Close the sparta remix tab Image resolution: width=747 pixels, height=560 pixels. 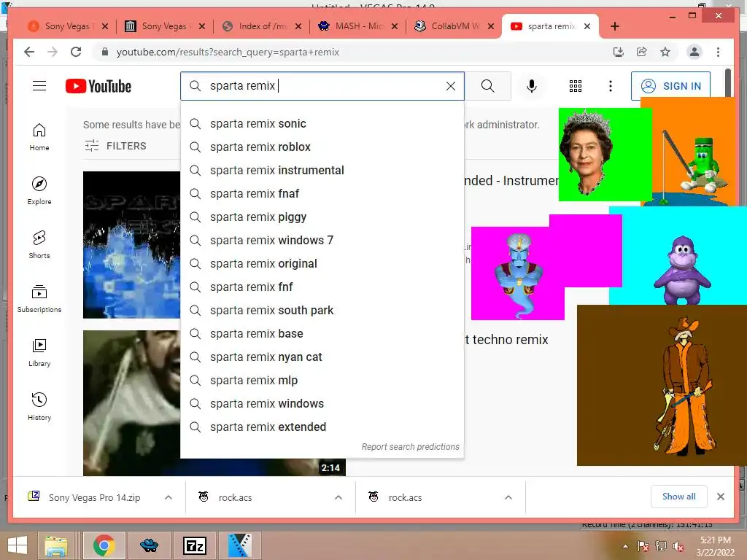pos(587,26)
